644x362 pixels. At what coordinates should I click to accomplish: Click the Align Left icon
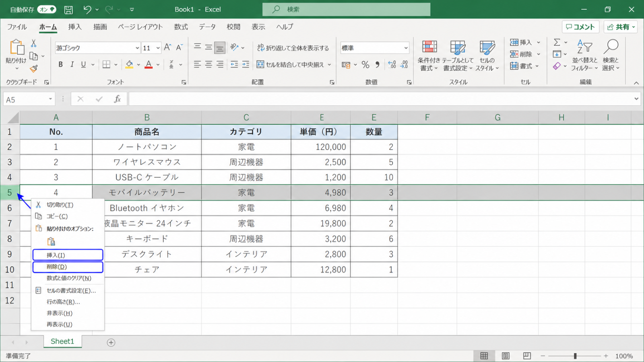(x=197, y=64)
